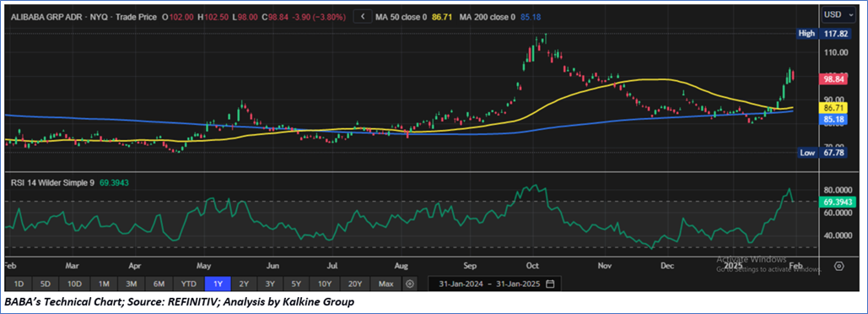The width and height of the screenshot is (868, 314).
Task: Select the 10Y time range
Action: click(324, 284)
